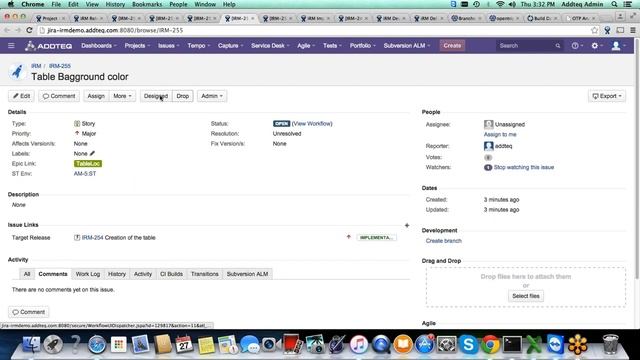Expand the Dashboards dropdown
640x360 pixels.
click(x=99, y=46)
